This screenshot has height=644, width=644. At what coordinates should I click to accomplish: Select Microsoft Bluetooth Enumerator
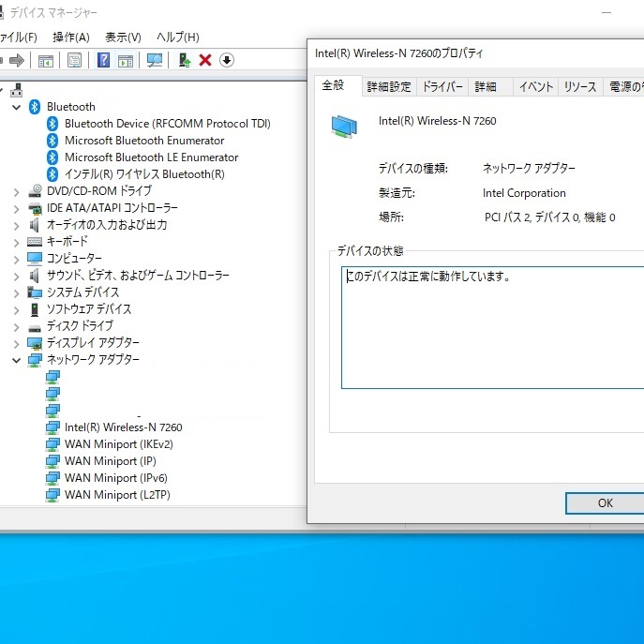pyautogui.click(x=144, y=141)
